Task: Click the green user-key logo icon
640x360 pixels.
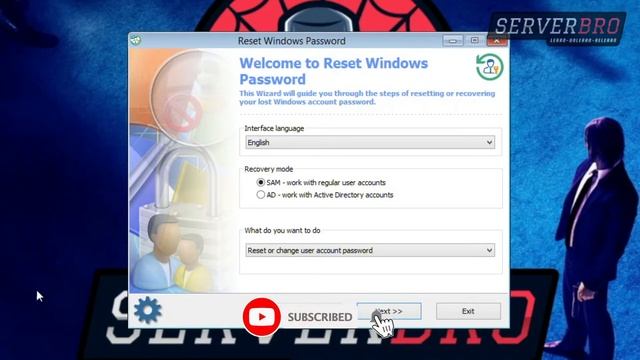Action: click(489, 67)
